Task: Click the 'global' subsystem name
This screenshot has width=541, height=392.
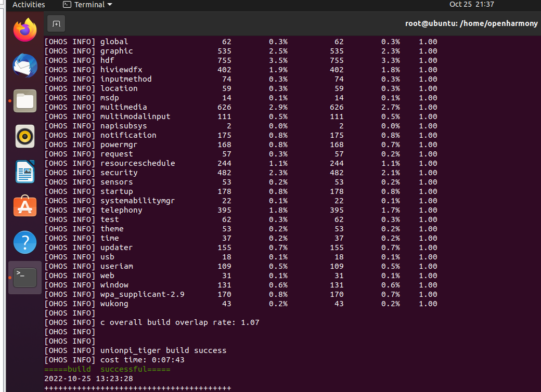Action: (114, 42)
